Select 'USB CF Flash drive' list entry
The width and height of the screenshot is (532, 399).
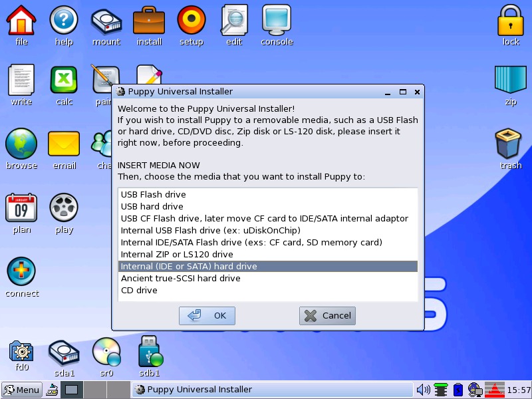click(268, 219)
